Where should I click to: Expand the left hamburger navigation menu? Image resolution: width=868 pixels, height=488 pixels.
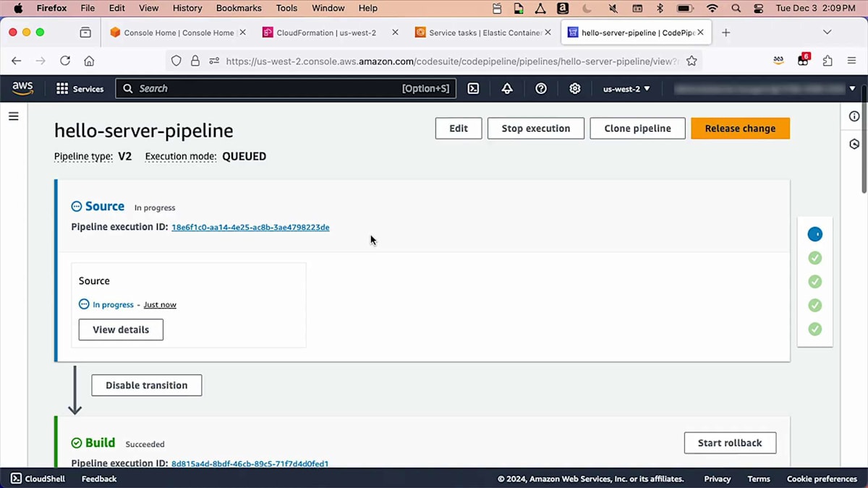(x=13, y=116)
